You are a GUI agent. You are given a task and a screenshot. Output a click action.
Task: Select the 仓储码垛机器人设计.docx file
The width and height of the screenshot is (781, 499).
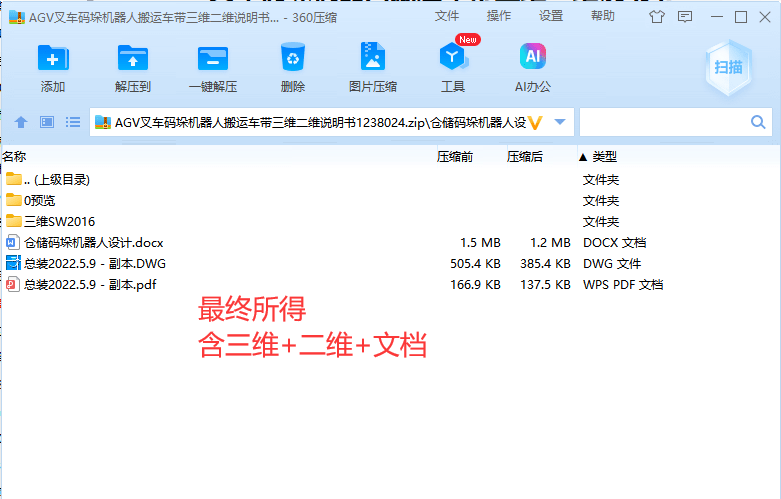(x=93, y=242)
